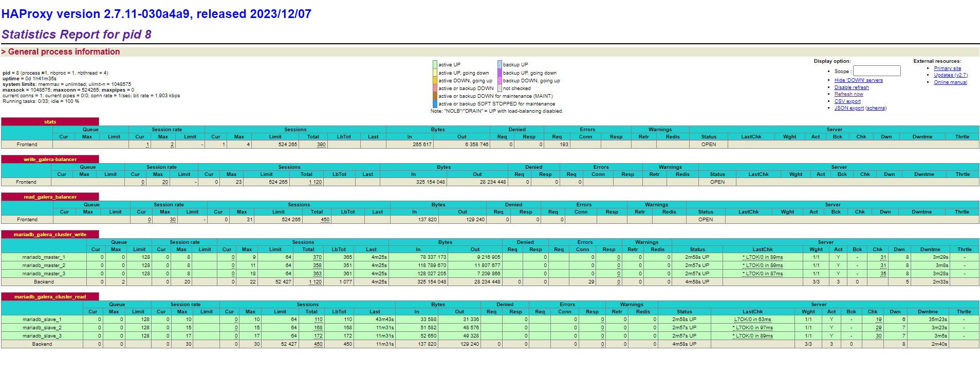Screen dimensions: 980x372
Task: Click the 'backup UP, going down' legend swatch
Action: (x=500, y=73)
